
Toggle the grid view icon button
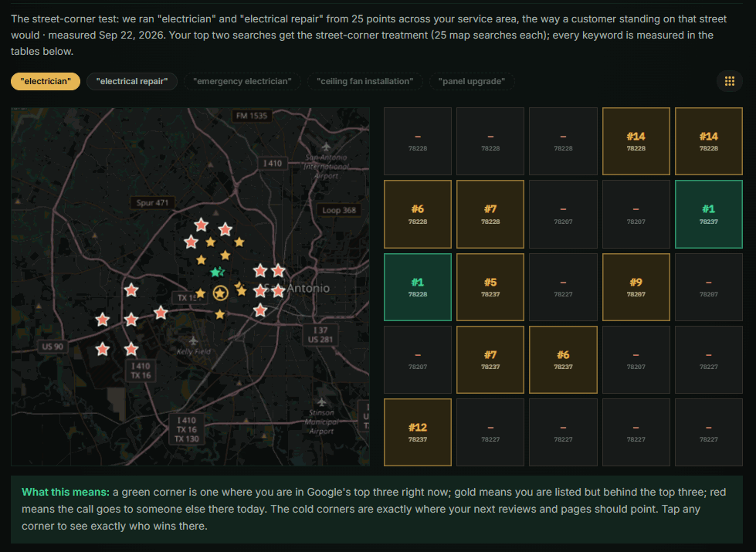click(x=730, y=82)
